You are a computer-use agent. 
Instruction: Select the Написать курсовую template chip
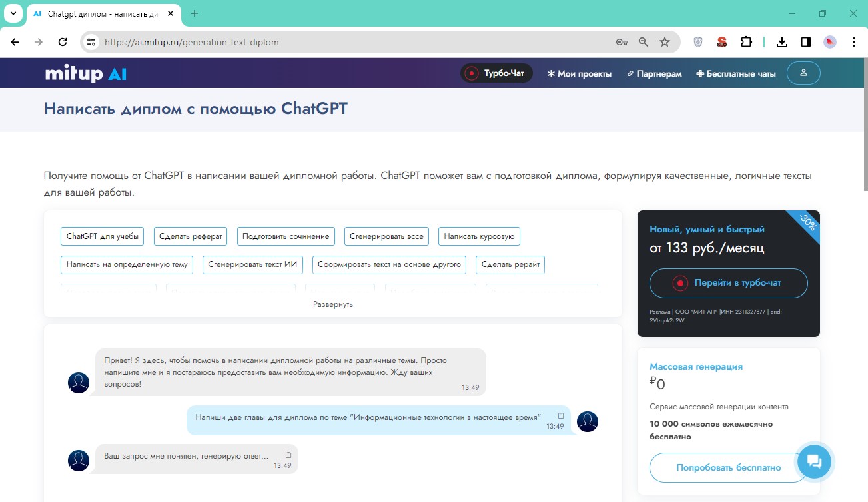[x=479, y=236]
